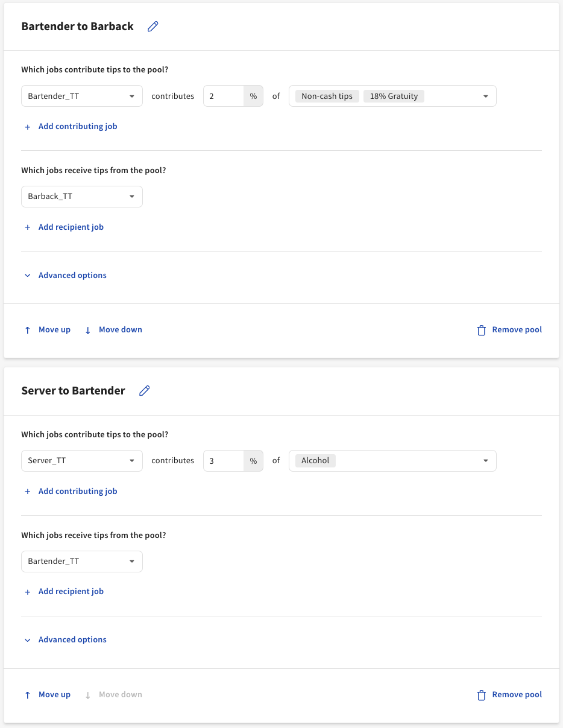Click the pencil icon beside Server to Bartender
563x728 pixels.
144,390
